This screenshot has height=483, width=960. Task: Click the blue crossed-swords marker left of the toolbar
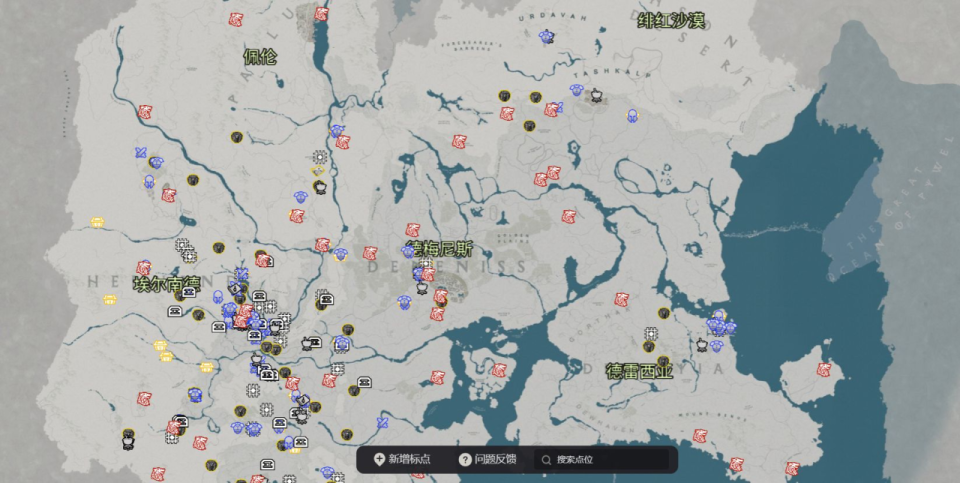coord(383,422)
